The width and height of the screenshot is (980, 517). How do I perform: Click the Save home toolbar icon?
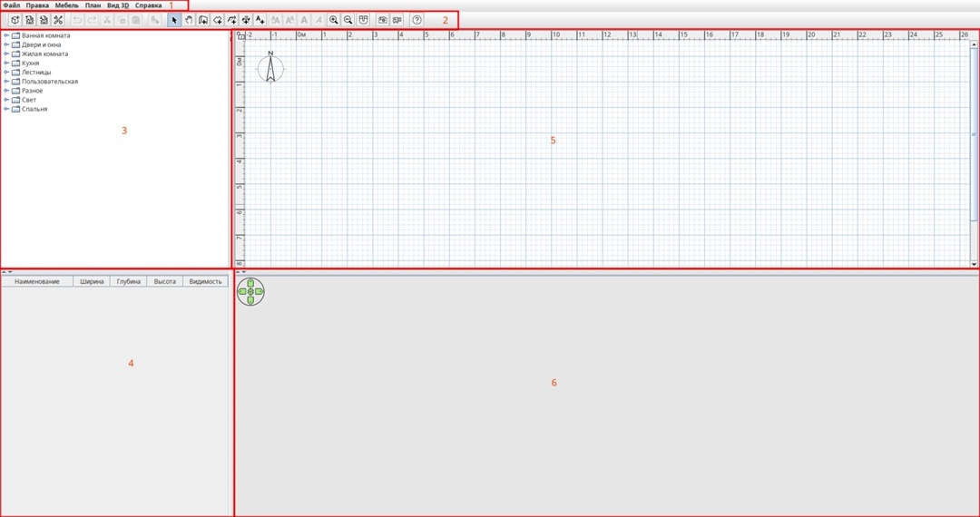pos(44,20)
